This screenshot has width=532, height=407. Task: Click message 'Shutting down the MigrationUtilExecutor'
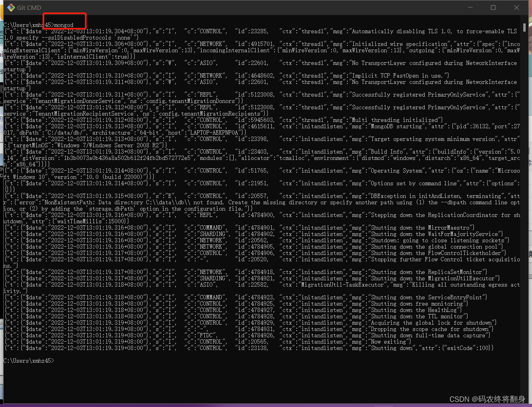click(x=433, y=278)
